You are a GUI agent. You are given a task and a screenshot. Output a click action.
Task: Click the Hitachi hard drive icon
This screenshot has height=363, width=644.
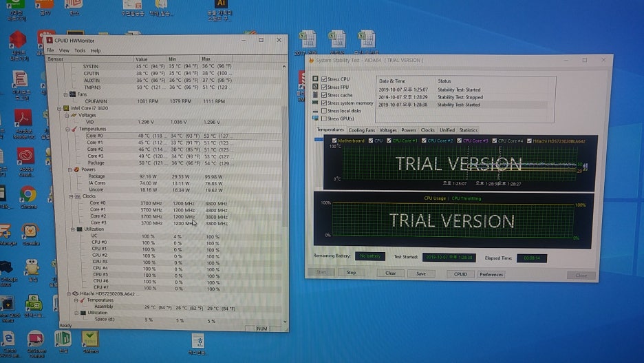75,293
